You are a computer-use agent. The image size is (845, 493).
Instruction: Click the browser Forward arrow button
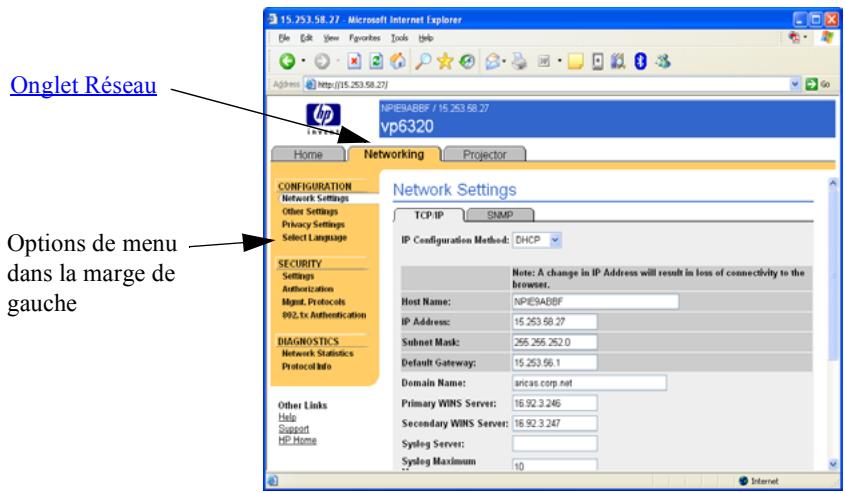pyautogui.click(x=322, y=62)
